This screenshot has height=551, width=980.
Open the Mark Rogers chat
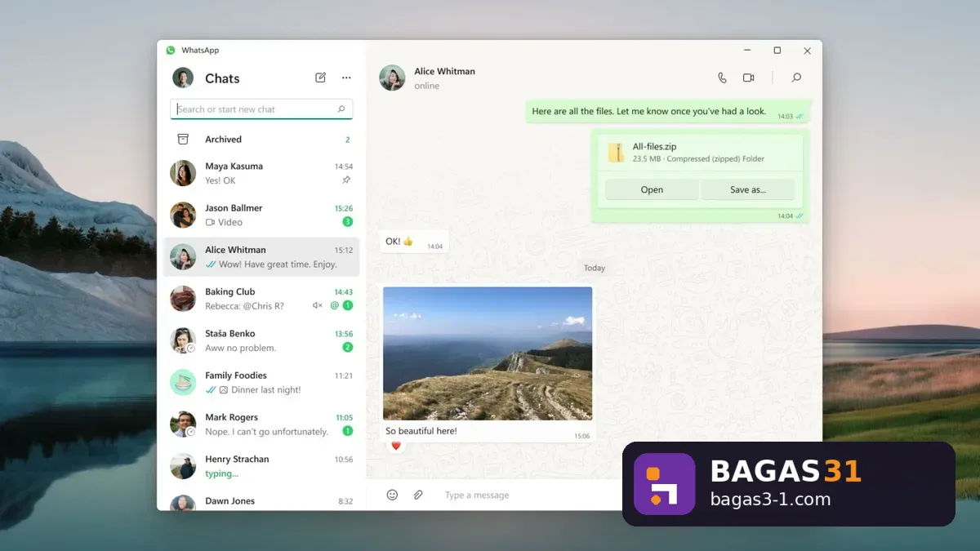click(261, 424)
